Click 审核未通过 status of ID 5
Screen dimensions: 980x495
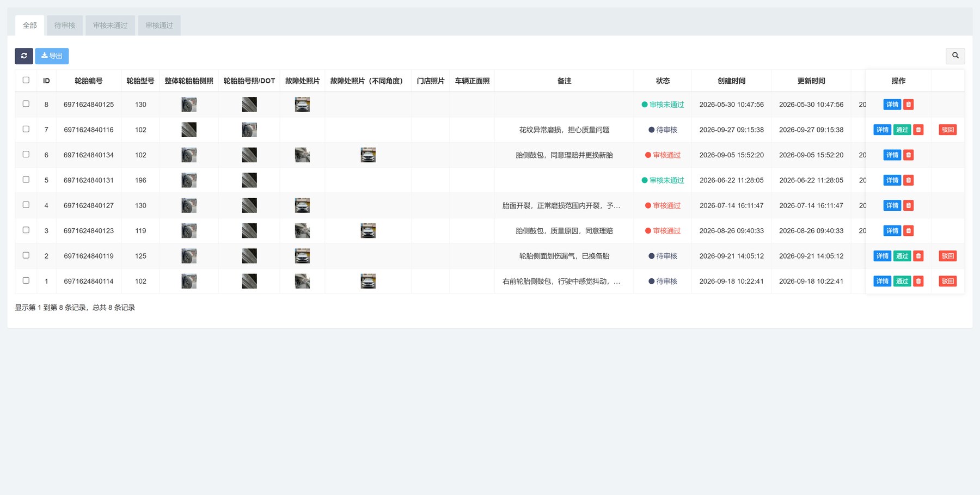pos(663,180)
